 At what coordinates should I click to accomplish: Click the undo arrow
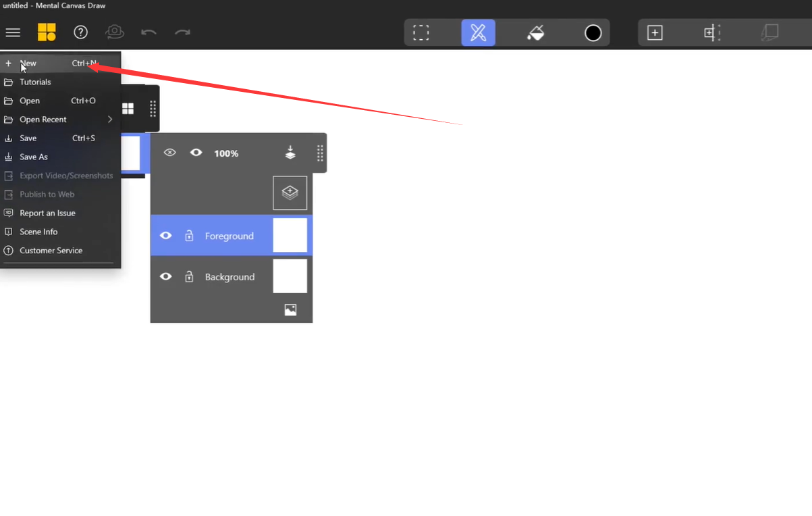click(x=148, y=32)
